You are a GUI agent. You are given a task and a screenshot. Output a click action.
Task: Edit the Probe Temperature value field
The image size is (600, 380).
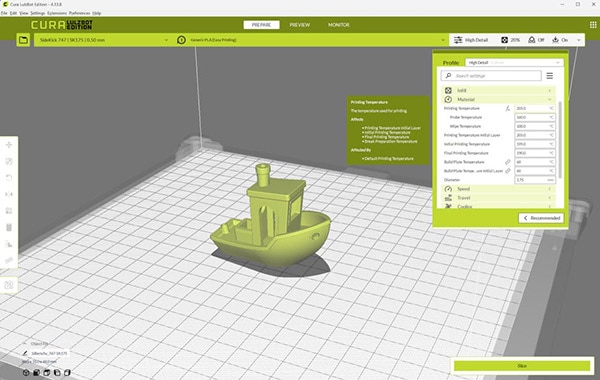(x=535, y=117)
